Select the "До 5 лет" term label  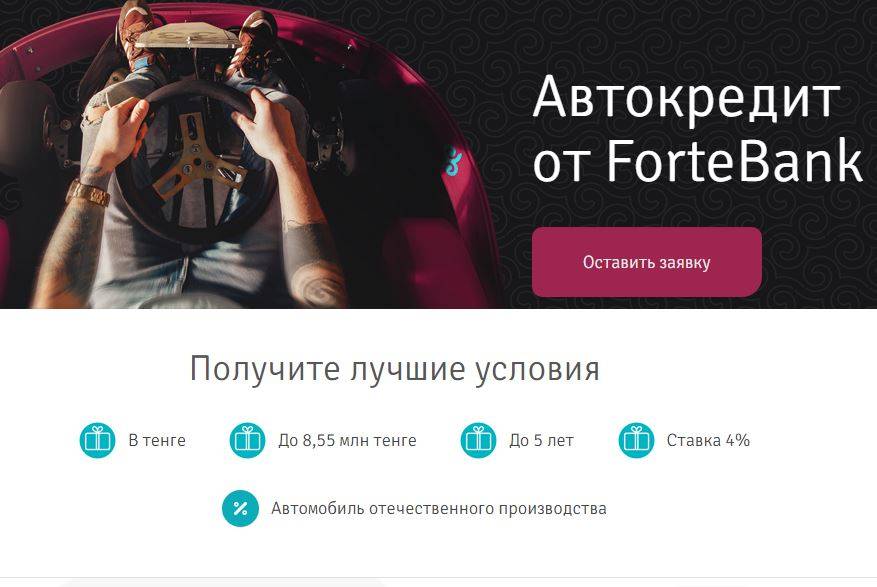pyautogui.click(x=541, y=441)
